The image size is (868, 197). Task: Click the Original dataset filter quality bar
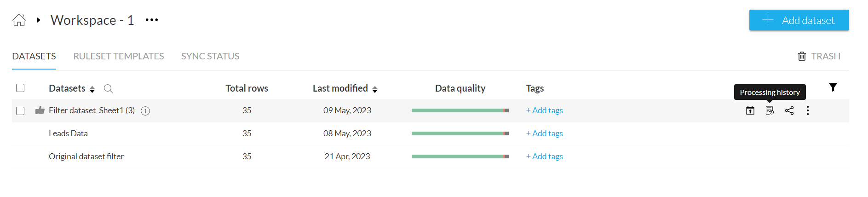(460, 156)
